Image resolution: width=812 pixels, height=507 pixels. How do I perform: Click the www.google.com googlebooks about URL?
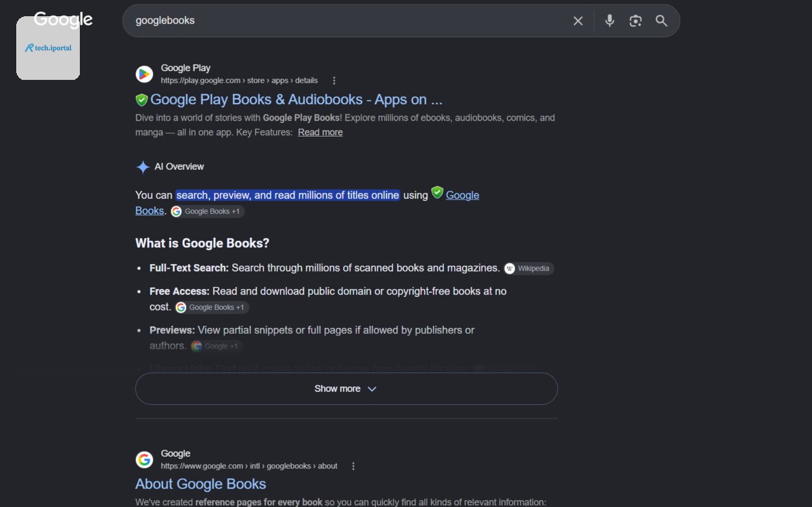[249, 466]
